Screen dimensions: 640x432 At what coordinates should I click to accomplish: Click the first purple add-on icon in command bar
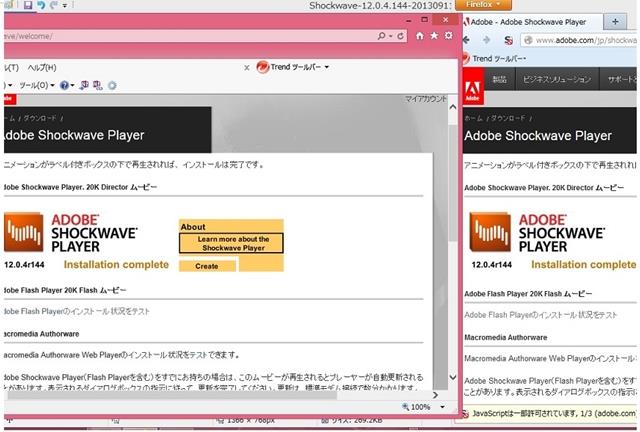tap(84, 85)
